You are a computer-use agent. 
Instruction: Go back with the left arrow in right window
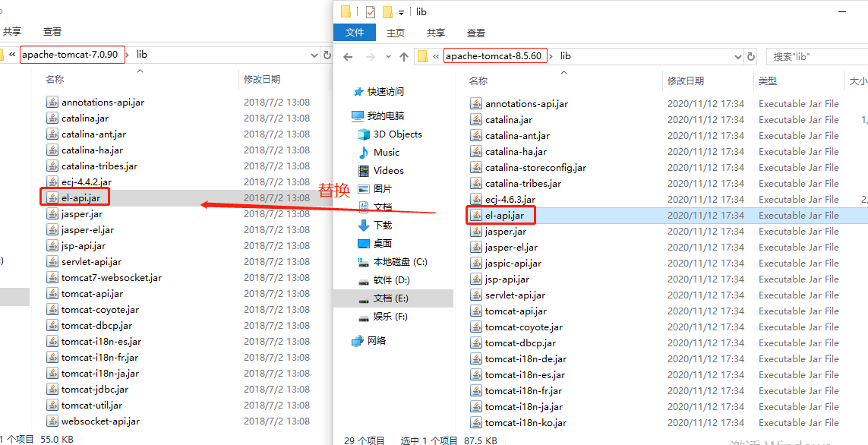348,56
